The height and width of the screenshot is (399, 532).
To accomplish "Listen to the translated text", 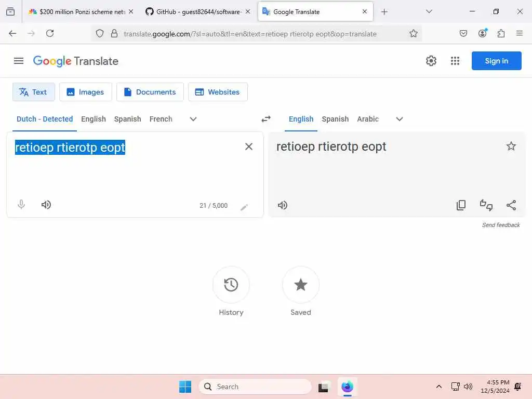I will pyautogui.click(x=282, y=205).
